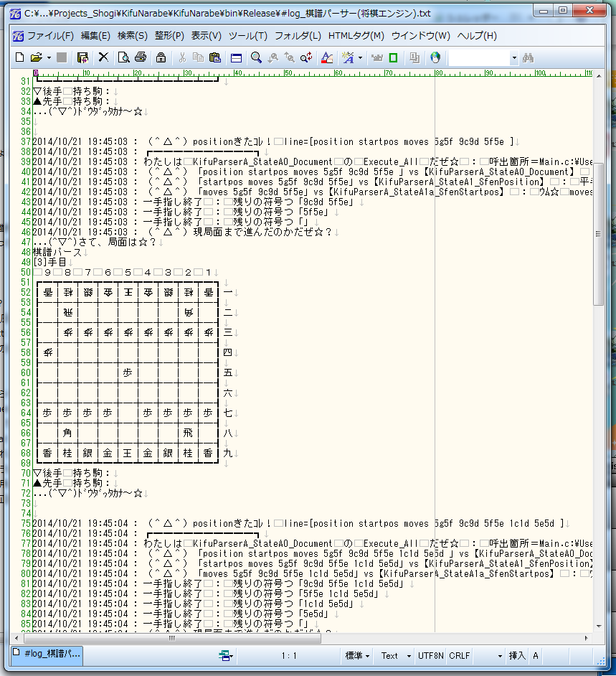
Task: Open the 整形(P) menu
Action: click(169, 36)
